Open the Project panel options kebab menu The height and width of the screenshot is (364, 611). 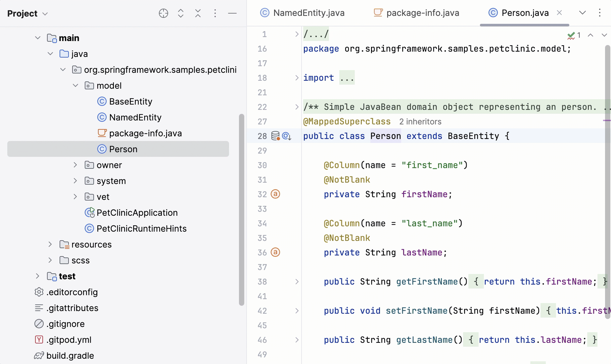(215, 13)
